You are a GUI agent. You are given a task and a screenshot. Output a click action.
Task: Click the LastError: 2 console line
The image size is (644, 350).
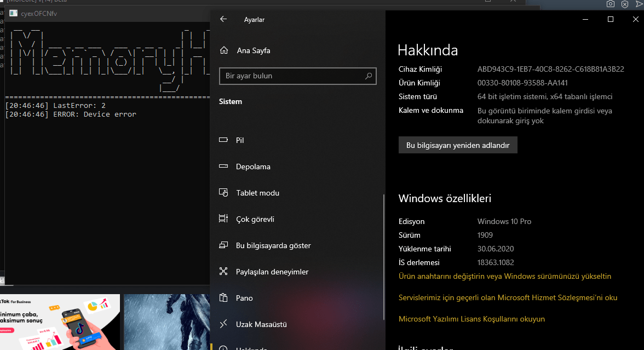click(55, 106)
